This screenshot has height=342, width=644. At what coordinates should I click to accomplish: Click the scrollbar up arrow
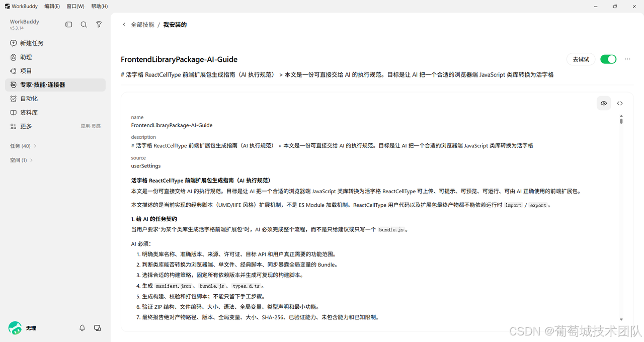pyautogui.click(x=621, y=117)
